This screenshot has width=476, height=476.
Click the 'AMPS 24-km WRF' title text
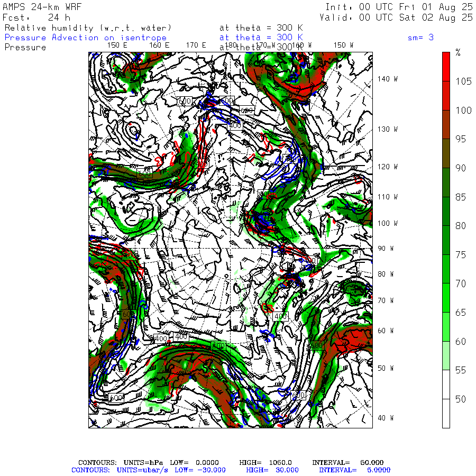(x=42, y=7)
